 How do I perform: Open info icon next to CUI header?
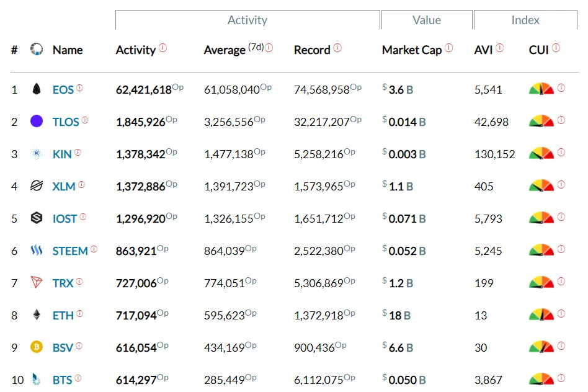[x=556, y=48]
